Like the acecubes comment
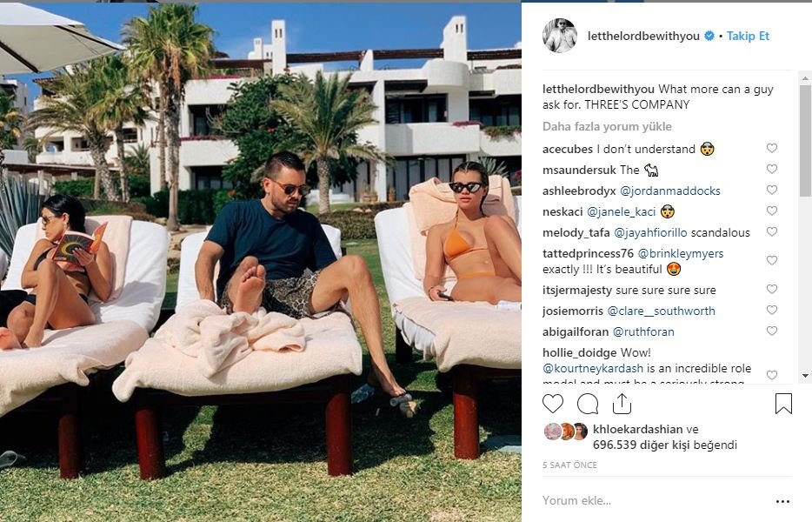 click(772, 148)
